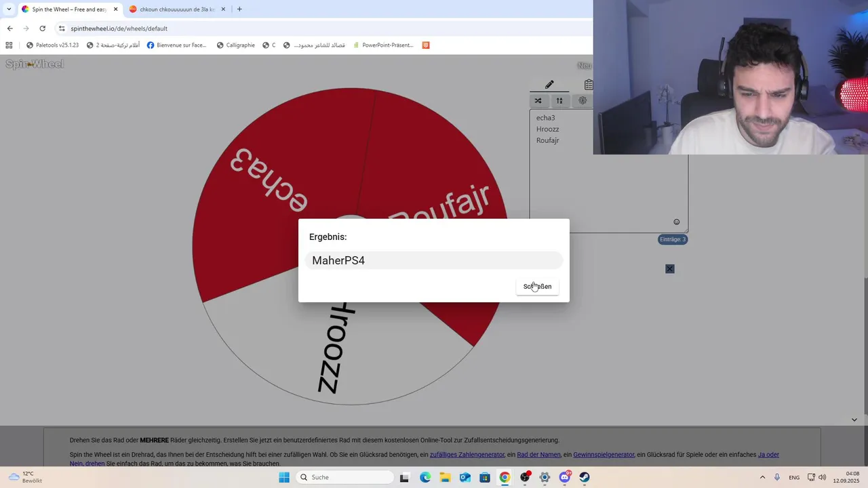Screen dimensions: 868x488
Task: Open the Gewinnspielgenerator link
Action: (604, 455)
